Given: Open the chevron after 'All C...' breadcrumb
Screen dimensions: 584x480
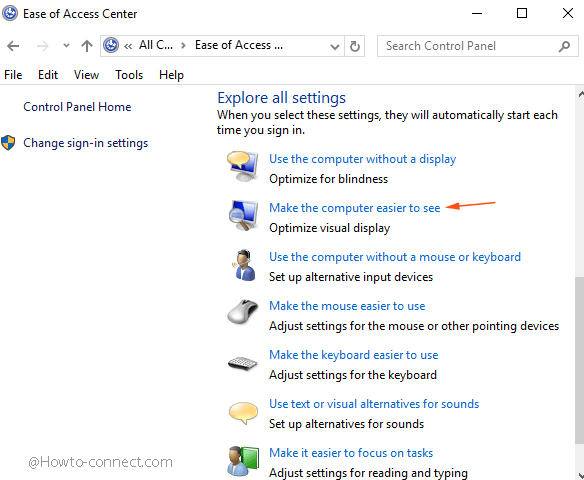Looking at the screenshot, I should pos(183,46).
